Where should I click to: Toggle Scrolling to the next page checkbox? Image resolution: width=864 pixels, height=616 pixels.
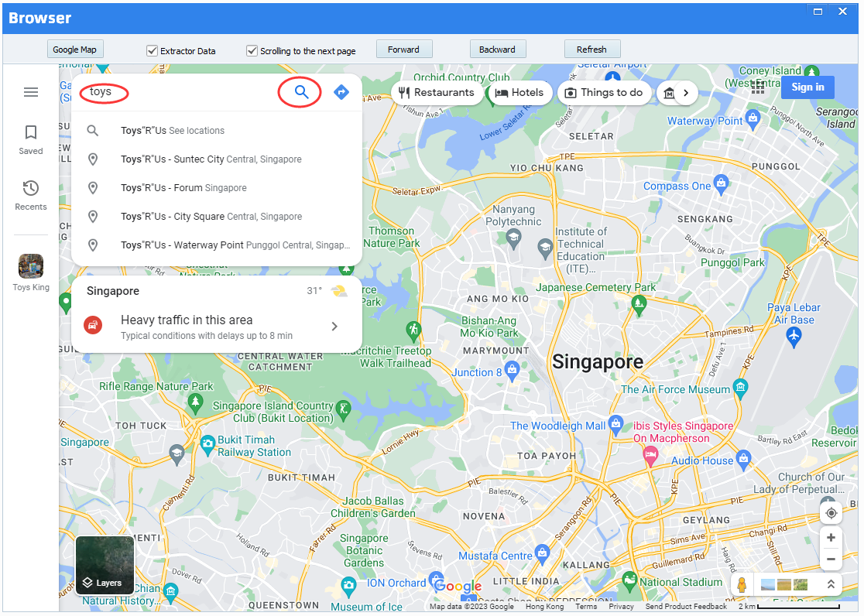coord(252,51)
